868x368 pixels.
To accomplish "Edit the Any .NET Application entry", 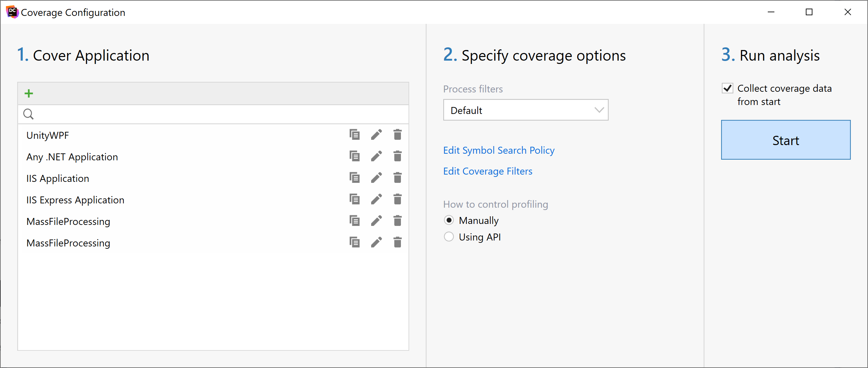I will 376,156.
